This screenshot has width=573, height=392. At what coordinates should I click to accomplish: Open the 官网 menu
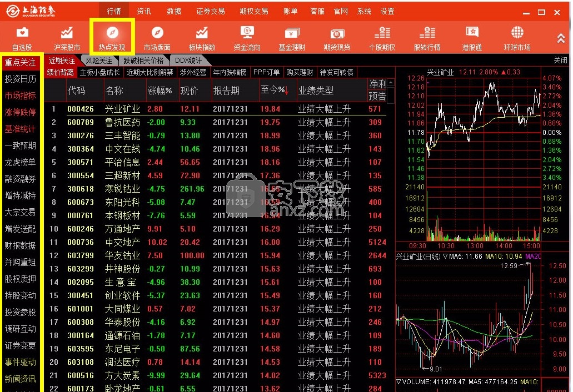(341, 11)
